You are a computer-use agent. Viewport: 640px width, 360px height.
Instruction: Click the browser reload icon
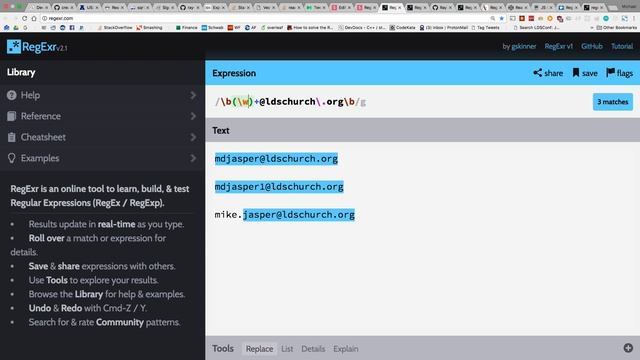tap(24, 18)
